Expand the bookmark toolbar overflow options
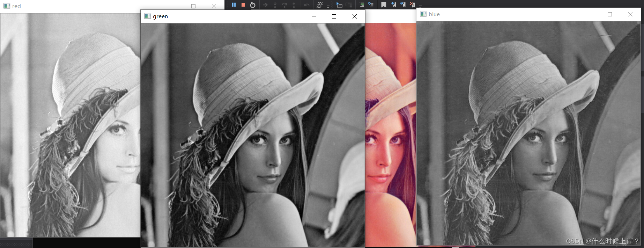The image size is (644, 248). [420, 6]
